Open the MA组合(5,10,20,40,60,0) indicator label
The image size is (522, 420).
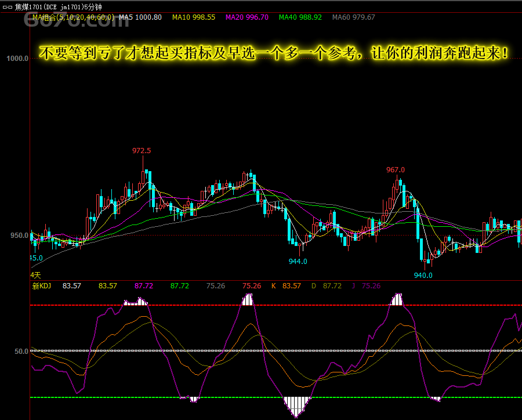pos(73,17)
